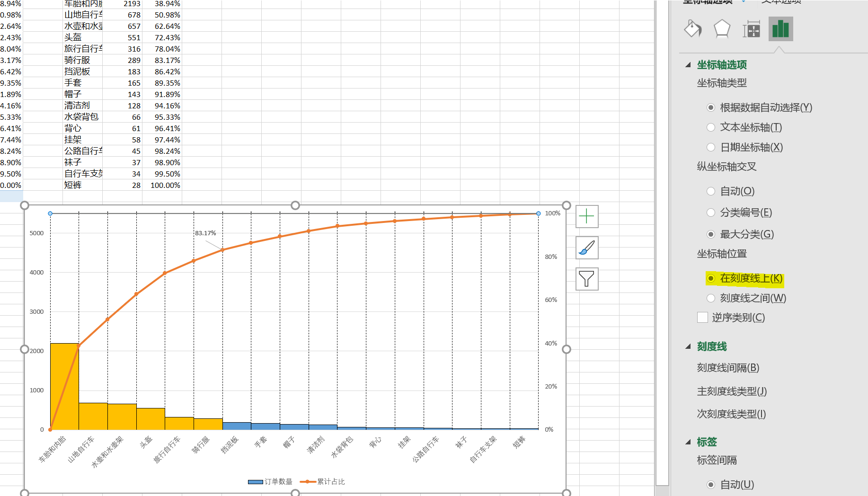Click the tallest yellow bar for 车胎和内胎
Image resolution: width=868 pixels, height=496 pixels.
64,386
